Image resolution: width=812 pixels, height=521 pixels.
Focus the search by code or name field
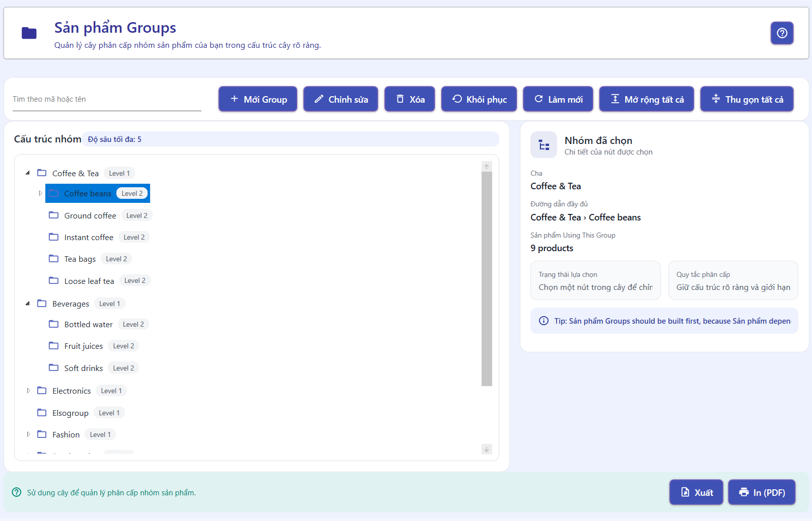coord(107,100)
